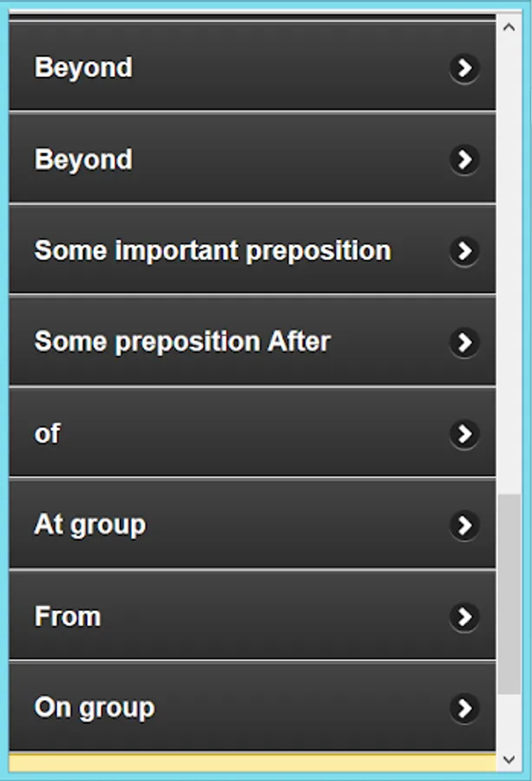
Task: Hit the chevron icon in the 'From' row
Action: (464, 616)
